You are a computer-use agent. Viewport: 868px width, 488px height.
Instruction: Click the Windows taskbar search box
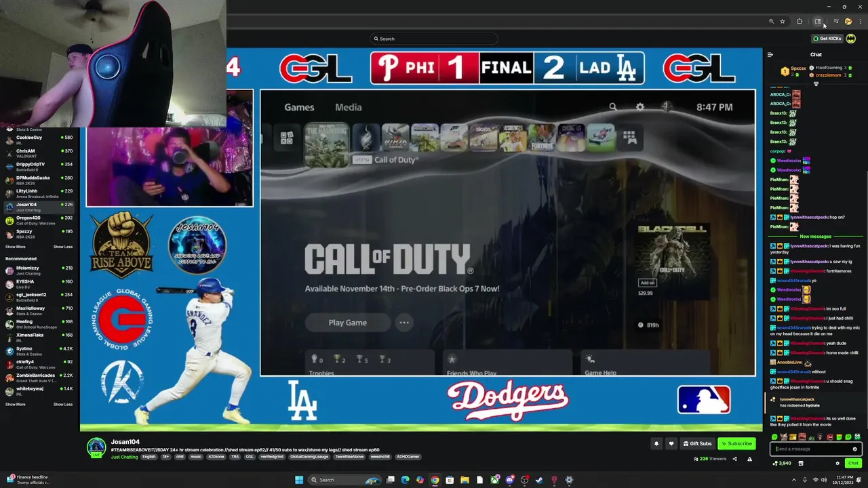pos(344,480)
